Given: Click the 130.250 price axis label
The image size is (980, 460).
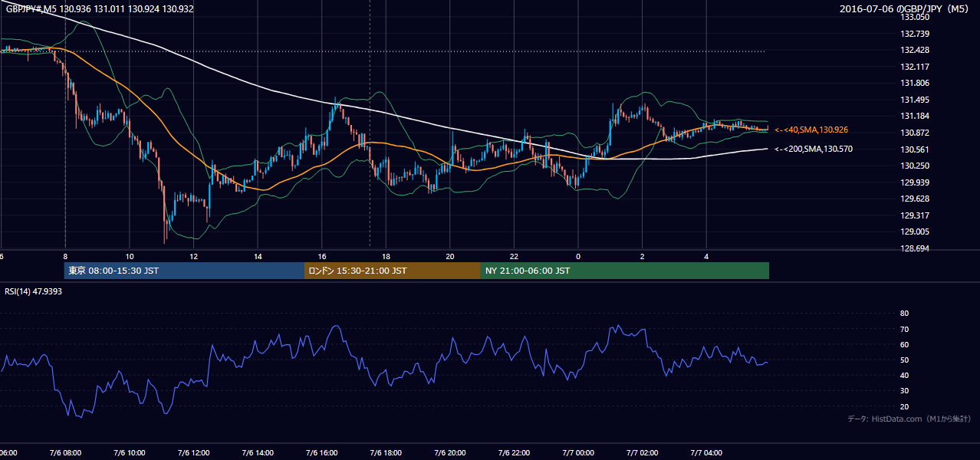Looking at the screenshot, I should (x=916, y=166).
